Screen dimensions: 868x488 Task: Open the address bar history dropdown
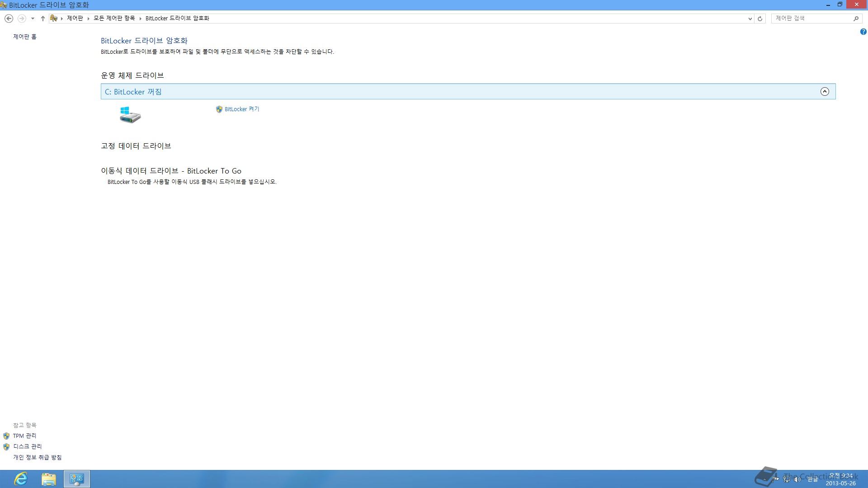tap(750, 19)
